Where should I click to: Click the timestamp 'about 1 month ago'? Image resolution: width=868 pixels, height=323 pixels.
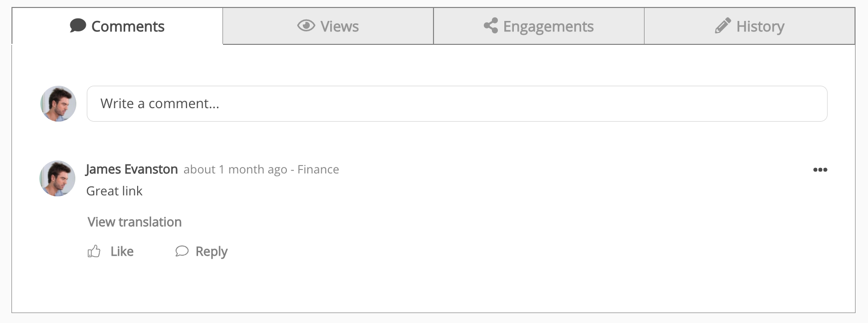pos(236,169)
